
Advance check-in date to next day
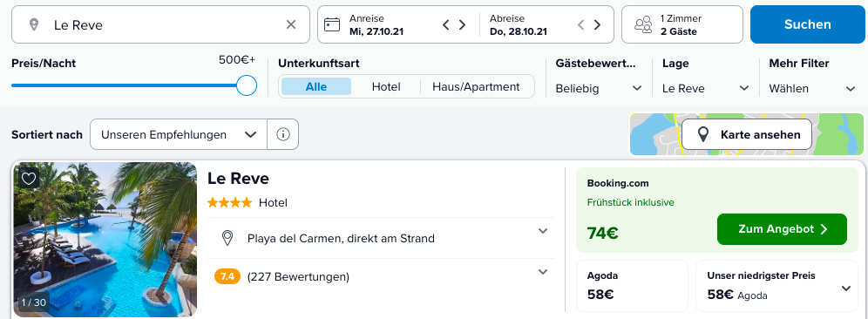pyautogui.click(x=462, y=24)
